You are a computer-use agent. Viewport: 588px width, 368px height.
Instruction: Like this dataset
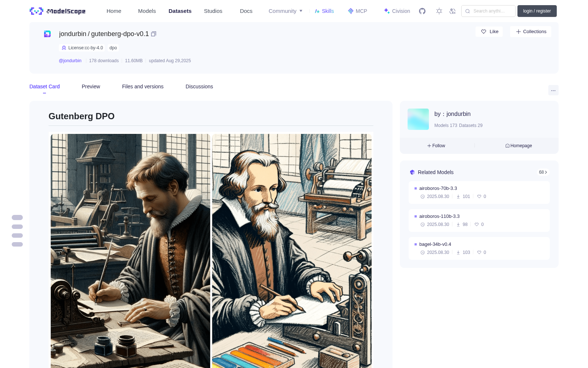click(489, 32)
